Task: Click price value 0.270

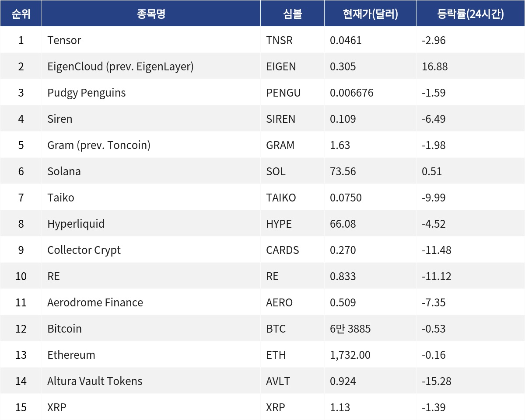Action: coord(343,250)
